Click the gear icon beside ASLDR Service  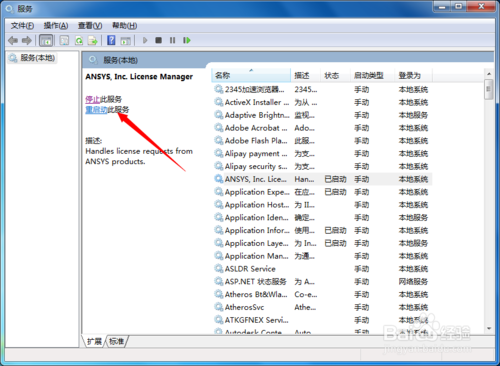click(x=219, y=269)
